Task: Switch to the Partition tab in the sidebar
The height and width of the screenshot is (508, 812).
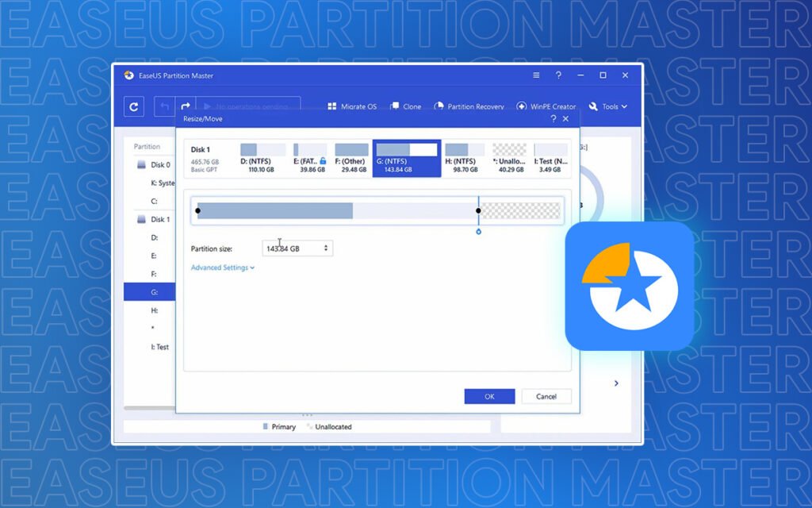Action: pyautogui.click(x=147, y=146)
